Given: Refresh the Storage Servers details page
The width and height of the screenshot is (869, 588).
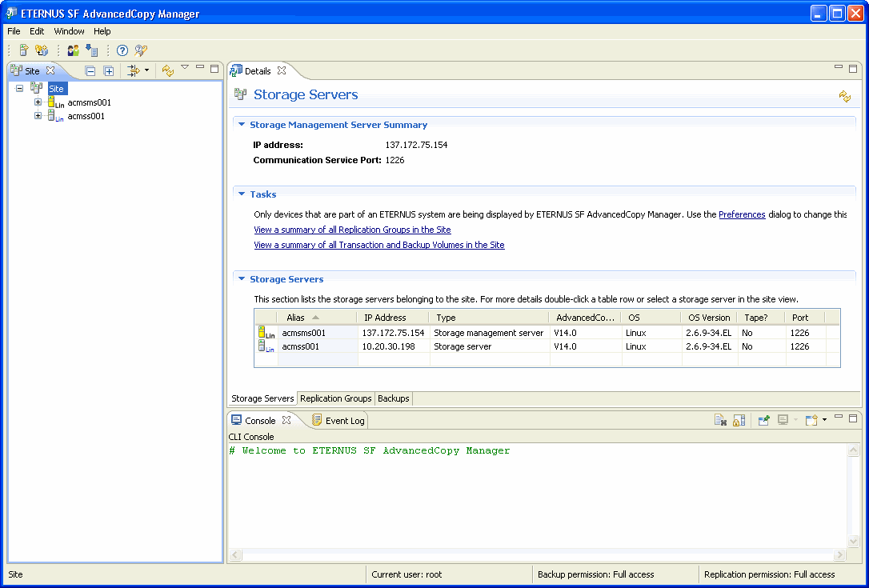Looking at the screenshot, I should 845,97.
